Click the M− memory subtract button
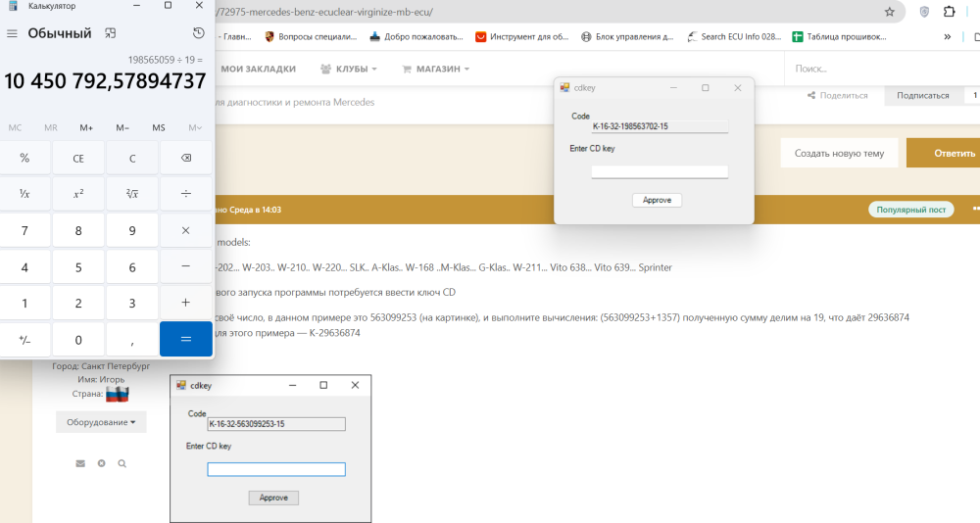 click(122, 127)
